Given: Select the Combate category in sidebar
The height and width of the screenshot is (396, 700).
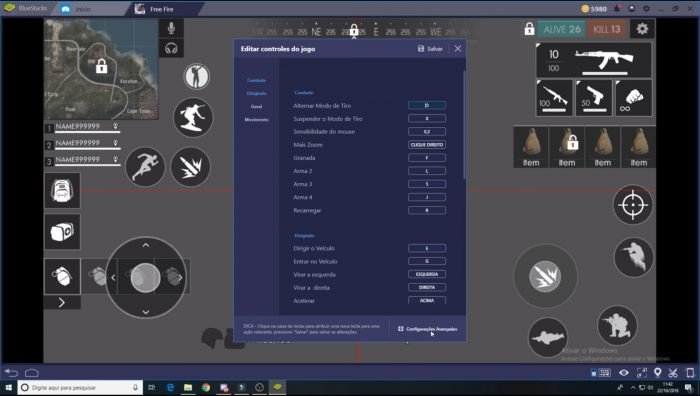Looking at the screenshot, I should 256,80.
